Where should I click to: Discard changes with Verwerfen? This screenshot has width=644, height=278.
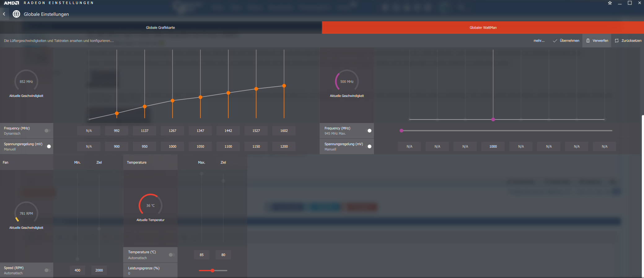597,41
